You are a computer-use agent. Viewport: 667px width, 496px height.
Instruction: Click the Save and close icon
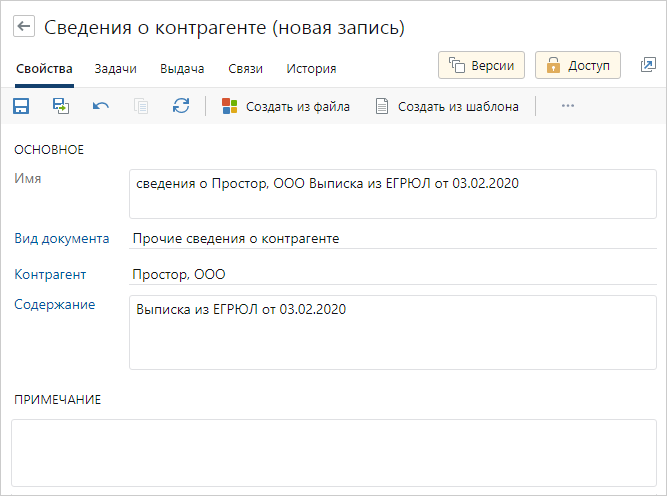click(61, 106)
